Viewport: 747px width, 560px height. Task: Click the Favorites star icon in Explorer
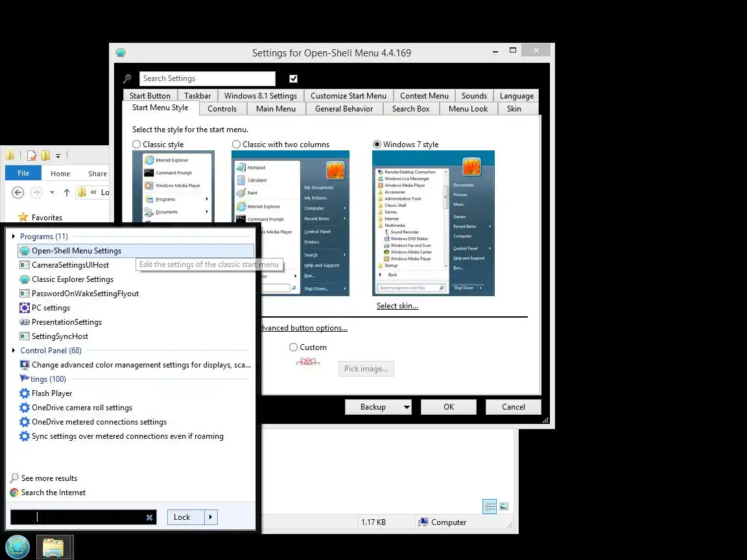click(23, 217)
